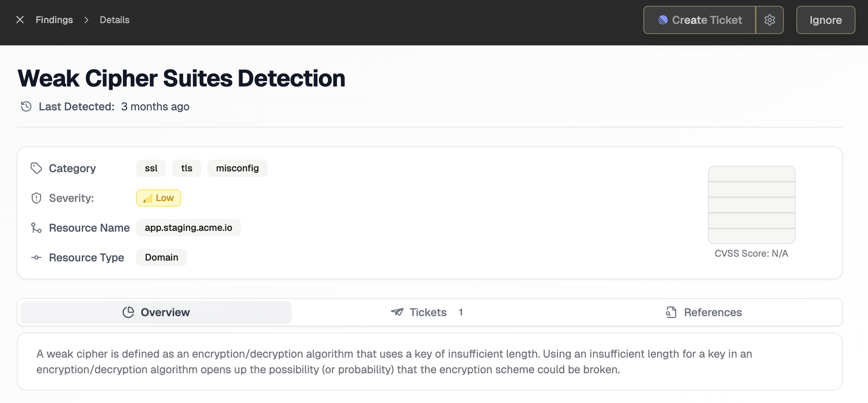Close the findings details view with the X
The image size is (868, 403).
tap(20, 20)
